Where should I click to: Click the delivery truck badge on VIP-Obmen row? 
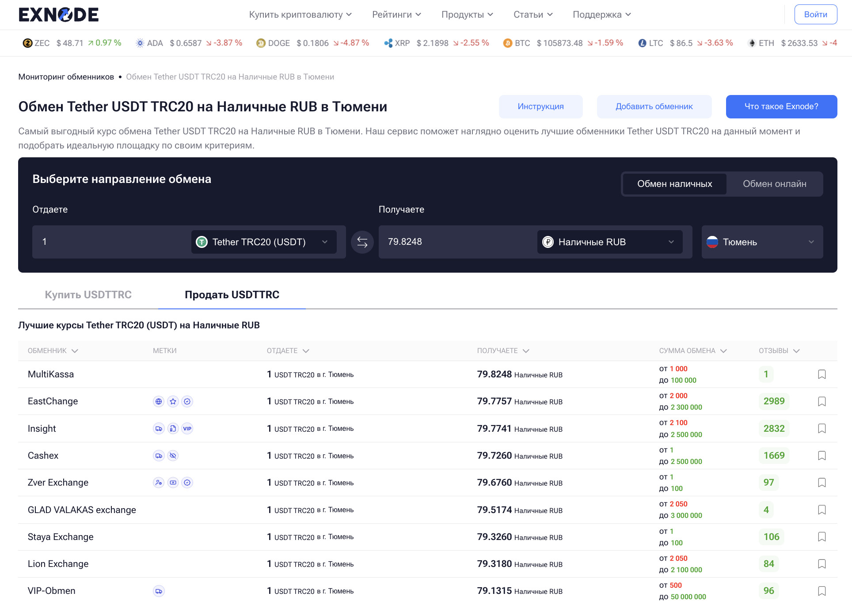(x=159, y=591)
